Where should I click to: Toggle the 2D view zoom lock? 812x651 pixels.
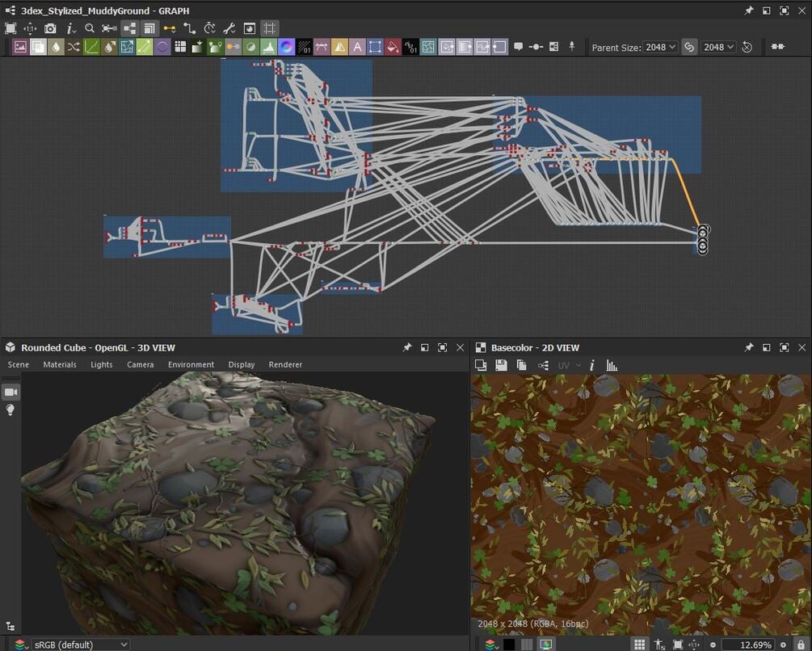click(801, 645)
